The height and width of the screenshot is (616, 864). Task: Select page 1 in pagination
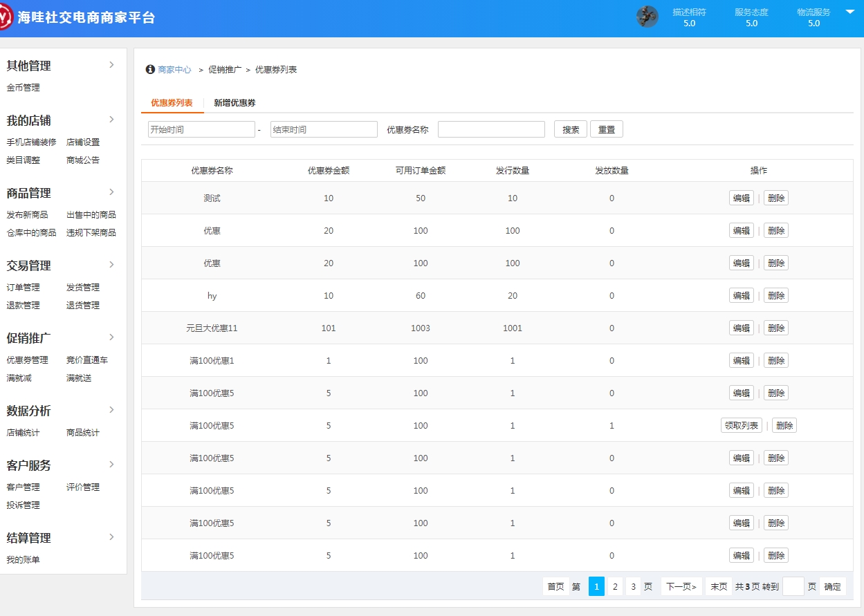pyautogui.click(x=596, y=586)
